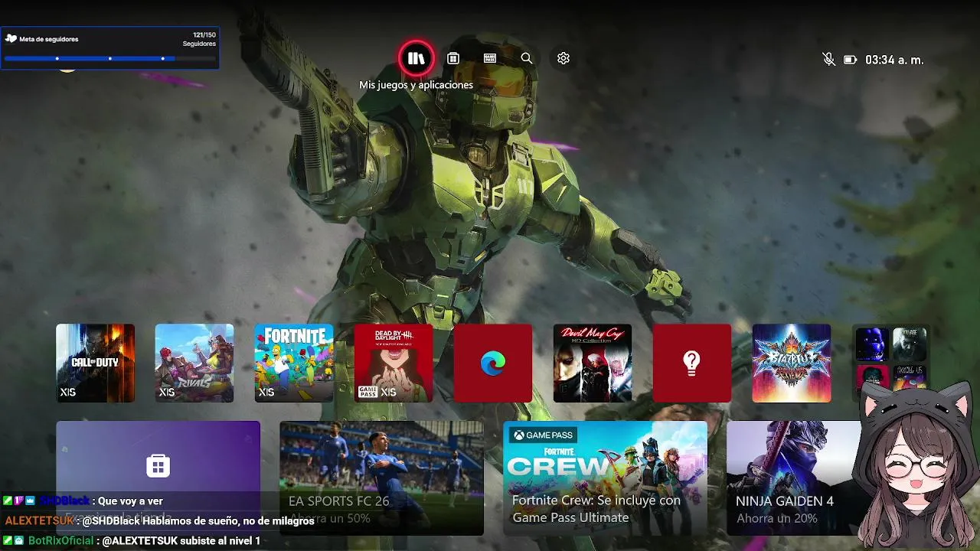Click the follower goal heart icon
Screen dimensions: 980x551
pos(11,38)
